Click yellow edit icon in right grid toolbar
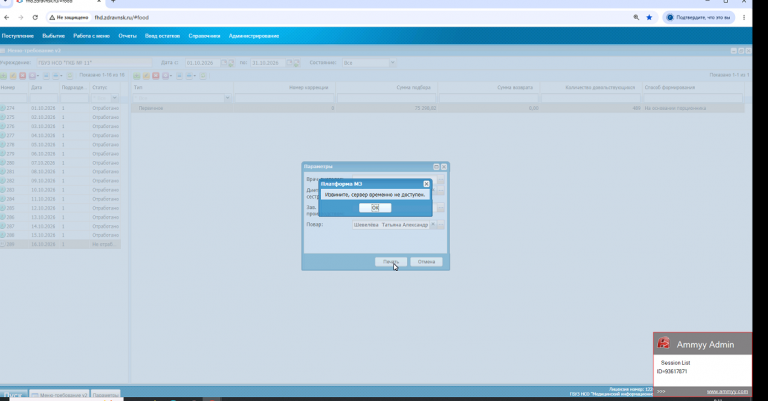Viewport: 768px width, 401px height. [146, 76]
